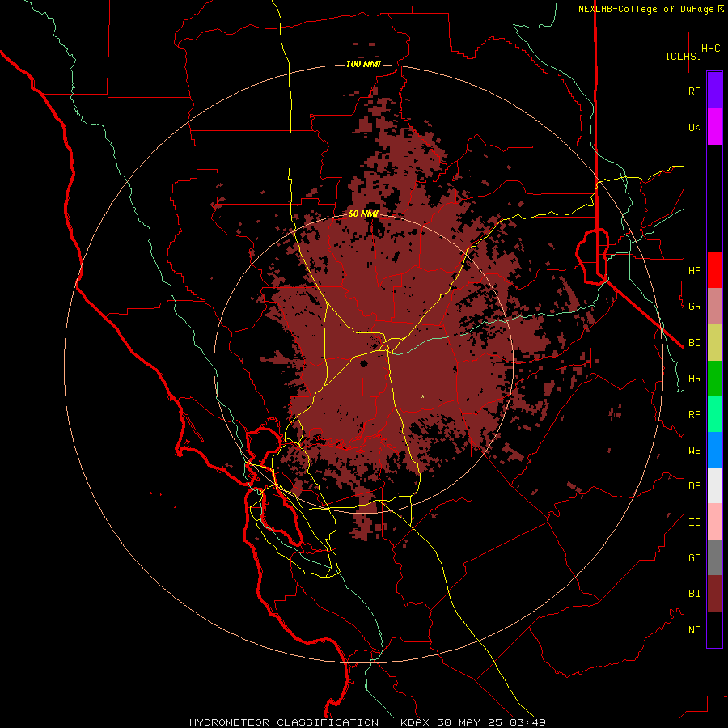Click the Hydrometeor Classification KDAX caption

pyautogui.click(x=367, y=722)
